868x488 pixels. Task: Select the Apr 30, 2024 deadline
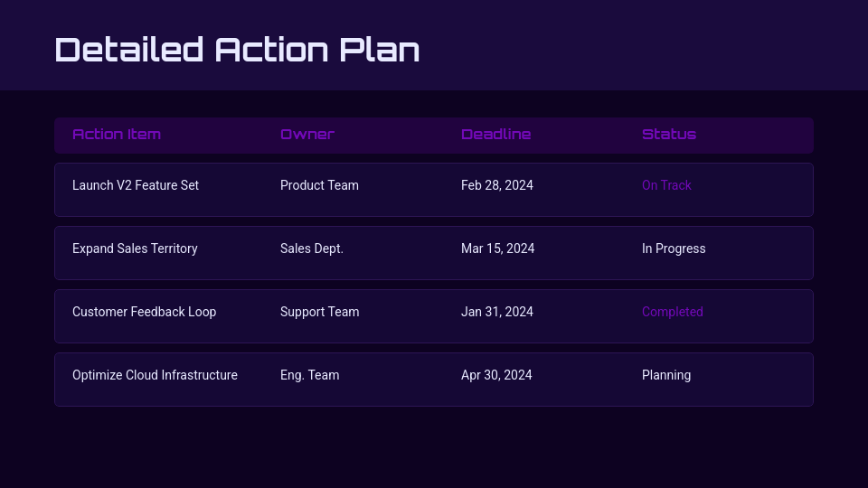pyautogui.click(x=496, y=375)
